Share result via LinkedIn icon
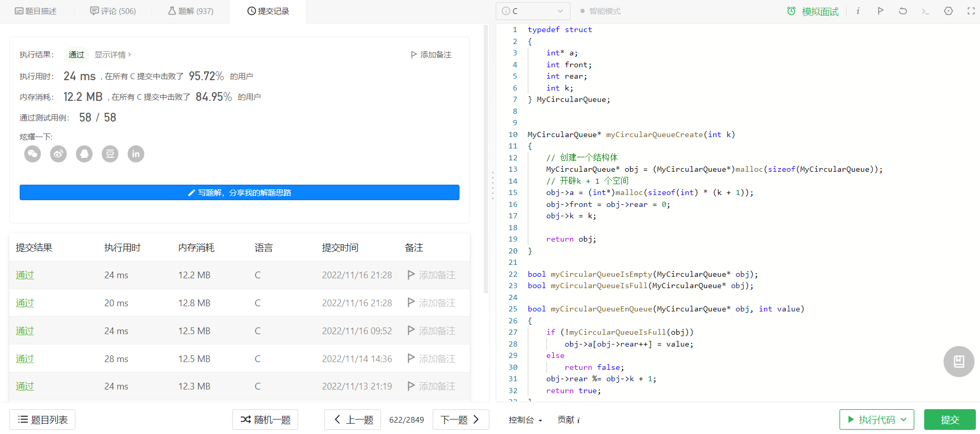Viewport: 980px width, 434px height. coord(136,154)
